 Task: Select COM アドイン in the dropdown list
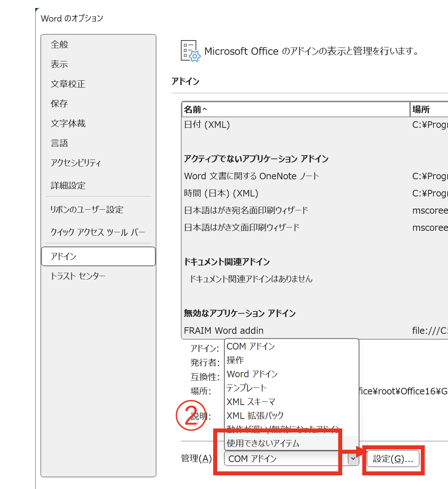(x=251, y=346)
